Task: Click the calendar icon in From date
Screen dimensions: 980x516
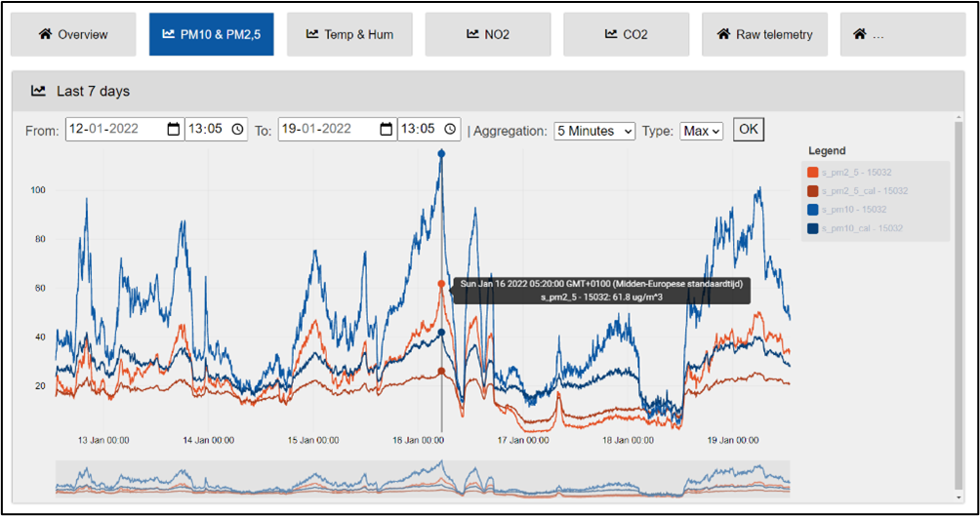Action: click(174, 130)
